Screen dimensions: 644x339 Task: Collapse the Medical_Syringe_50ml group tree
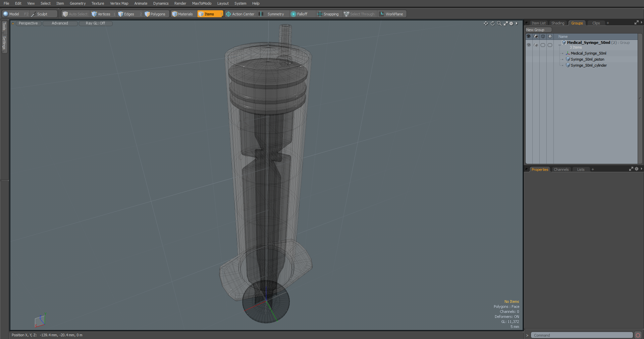[x=559, y=45]
